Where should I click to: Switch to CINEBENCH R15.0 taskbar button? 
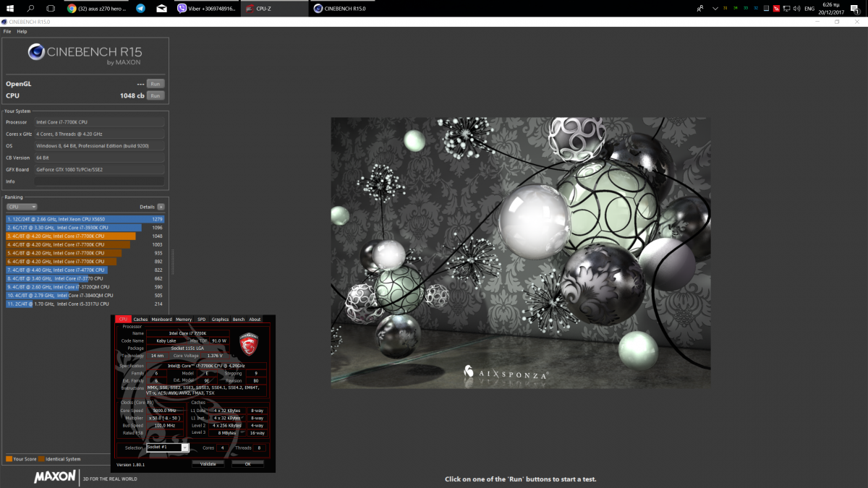click(x=344, y=9)
